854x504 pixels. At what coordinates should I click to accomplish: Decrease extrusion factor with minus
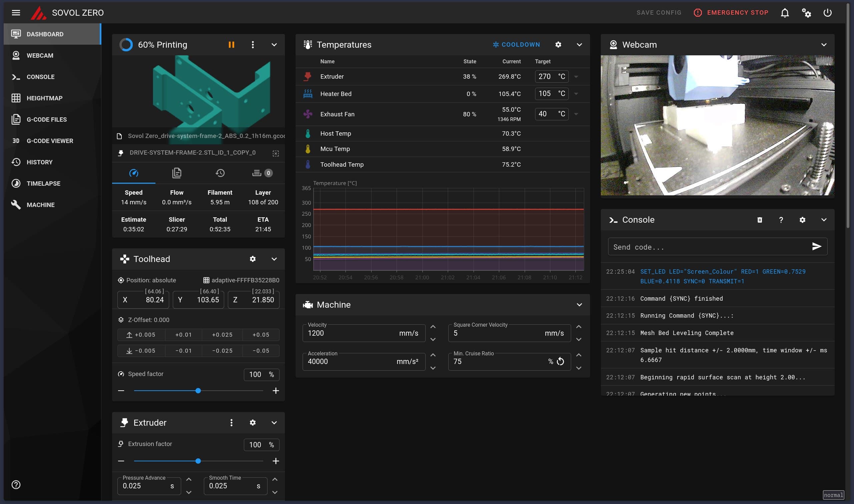[121, 461]
